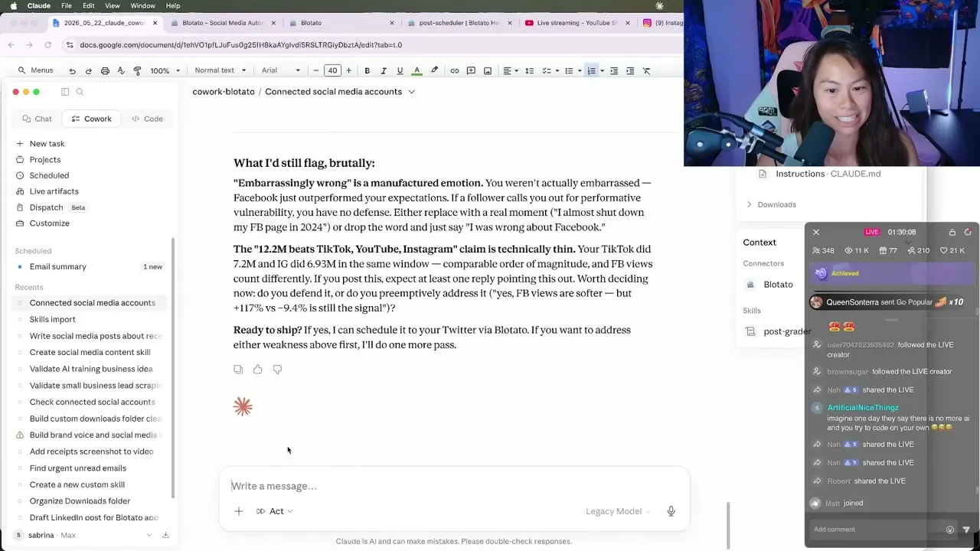Open the bulleted list menu
The width and height of the screenshot is (980, 551).
tap(571, 70)
